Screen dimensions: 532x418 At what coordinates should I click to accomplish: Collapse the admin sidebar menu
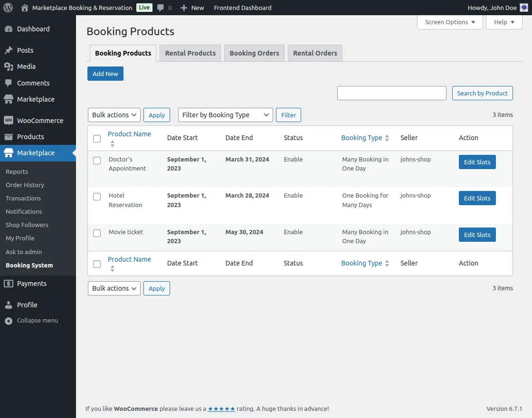point(31,320)
